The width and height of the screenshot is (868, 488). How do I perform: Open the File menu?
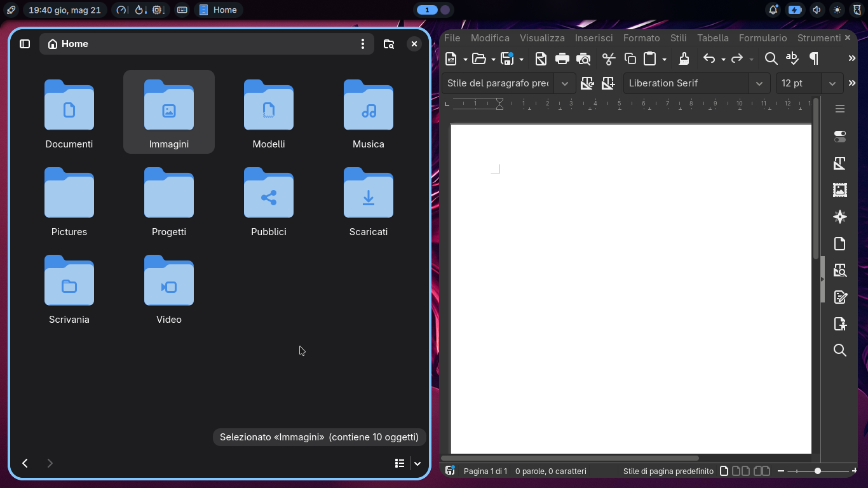[x=452, y=38]
